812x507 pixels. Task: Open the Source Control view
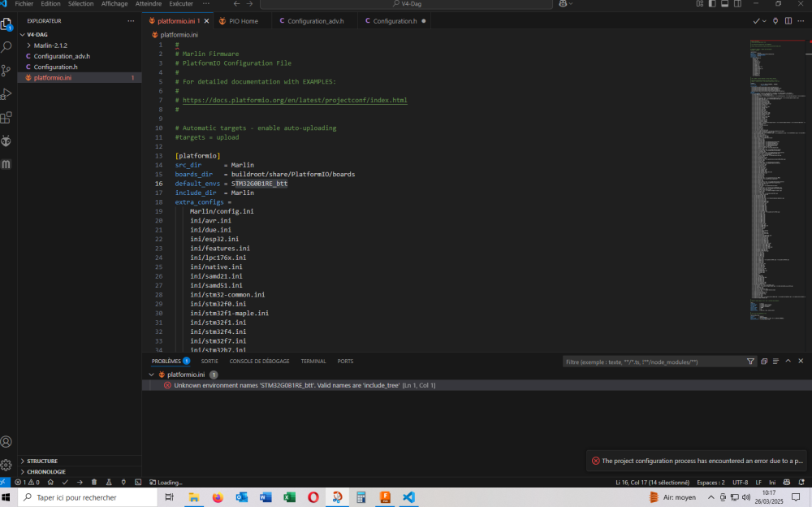6,71
